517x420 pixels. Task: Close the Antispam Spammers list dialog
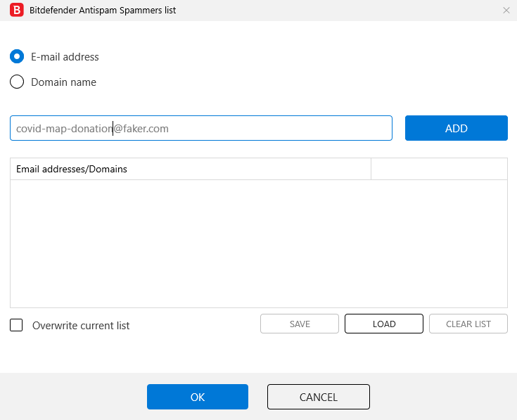point(506,11)
